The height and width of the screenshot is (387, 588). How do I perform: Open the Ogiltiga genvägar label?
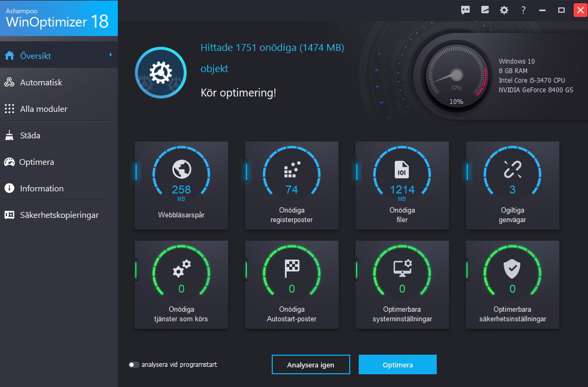[x=512, y=215]
